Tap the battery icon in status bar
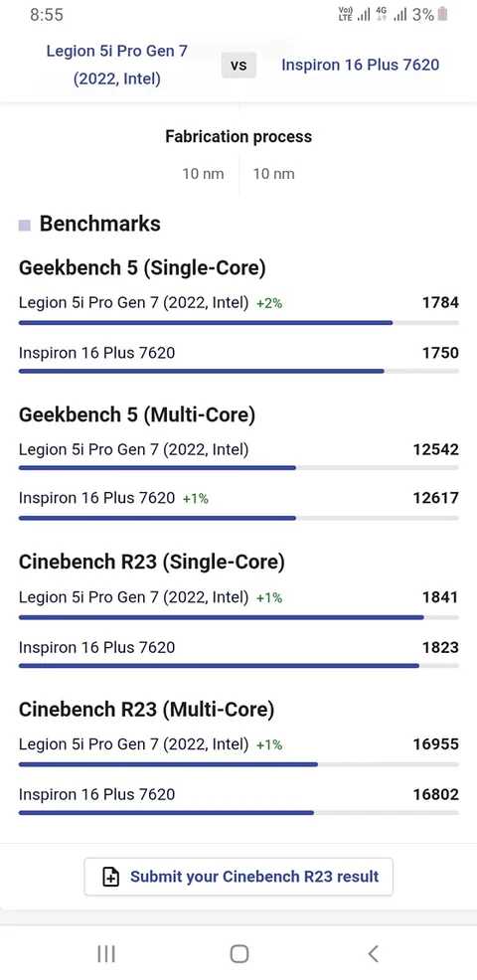 click(x=442, y=14)
